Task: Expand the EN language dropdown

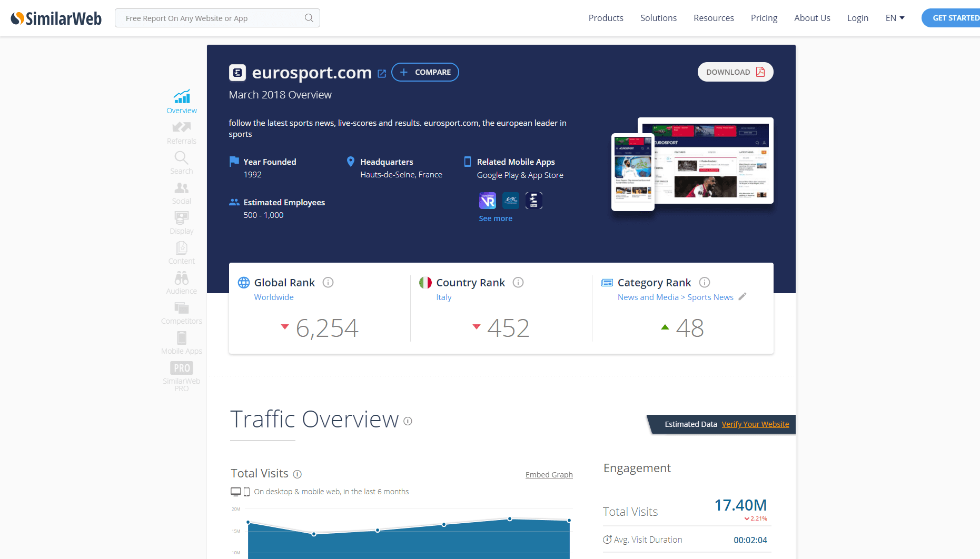Action: coord(894,17)
